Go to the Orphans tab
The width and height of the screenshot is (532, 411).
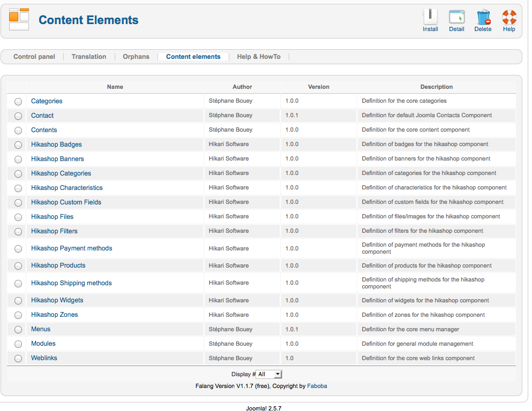(x=136, y=57)
